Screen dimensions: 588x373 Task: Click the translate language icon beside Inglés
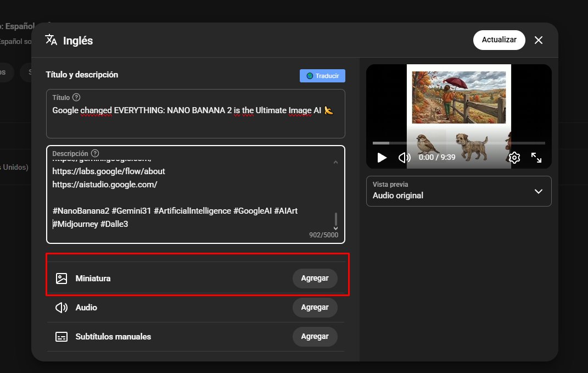[51, 40]
